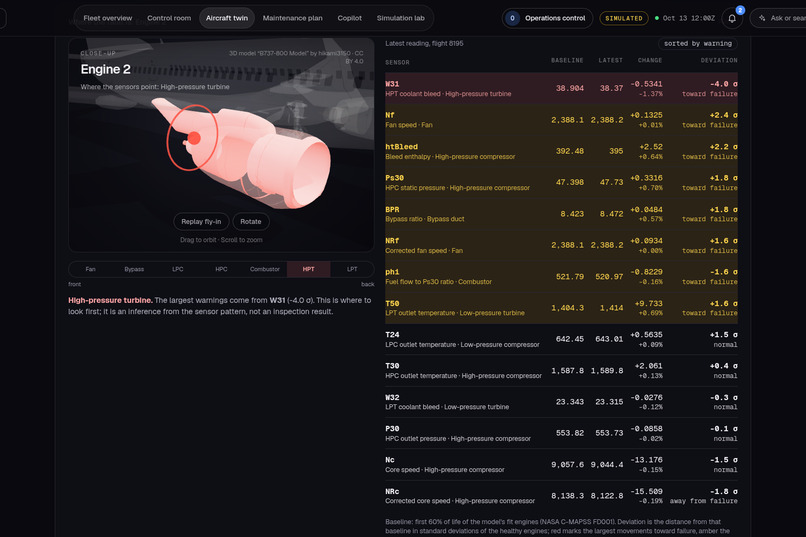Select the Fan engine section
The image size is (806, 537).
click(90, 269)
